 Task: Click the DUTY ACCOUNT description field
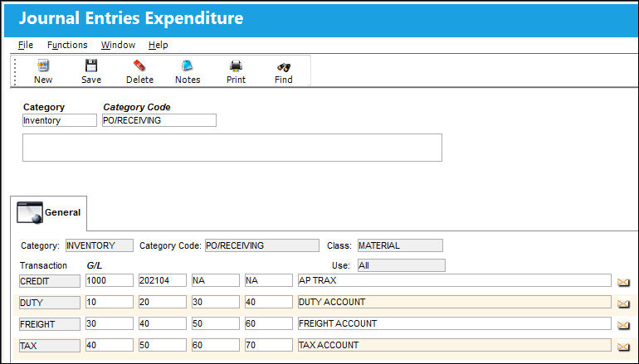455,302
